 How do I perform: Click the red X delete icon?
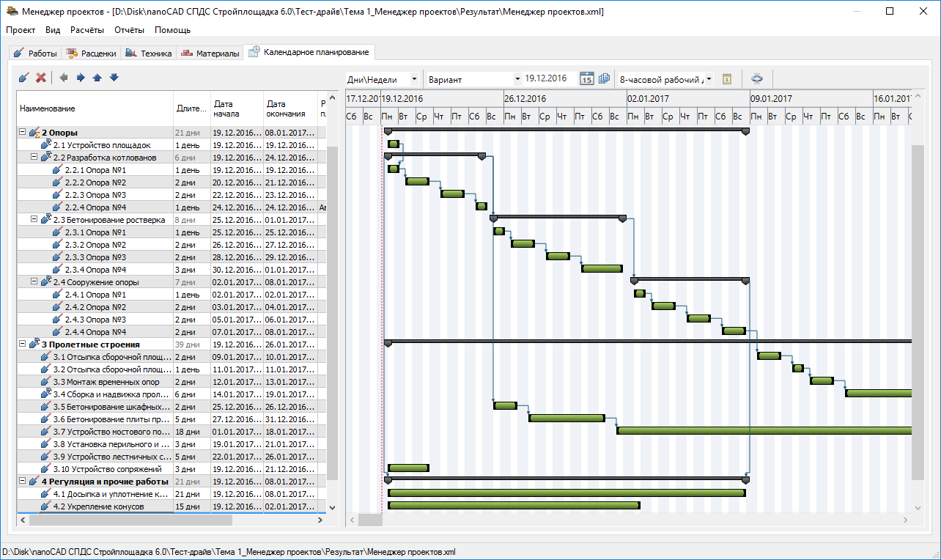coord(41,77)
